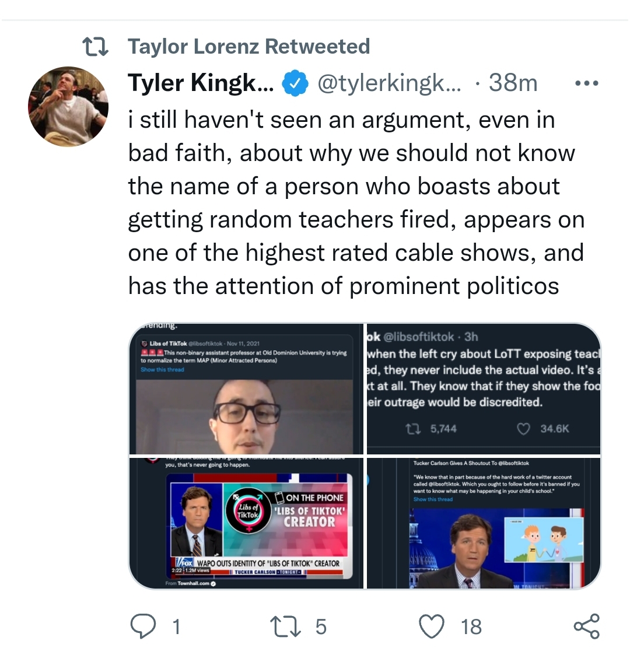The image size is (630, 672).
Task: View the Tucker Carlson shoutout screenshot
Action: tap(484, 523)
